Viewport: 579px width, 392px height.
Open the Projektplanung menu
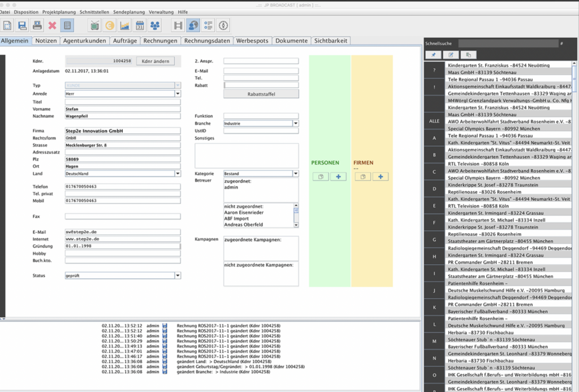click(59, 12)
